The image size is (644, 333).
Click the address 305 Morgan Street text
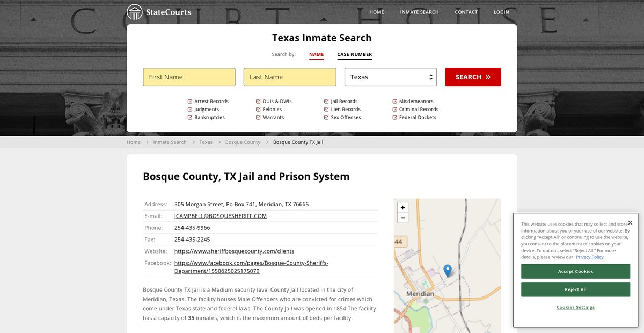point(241,204)
